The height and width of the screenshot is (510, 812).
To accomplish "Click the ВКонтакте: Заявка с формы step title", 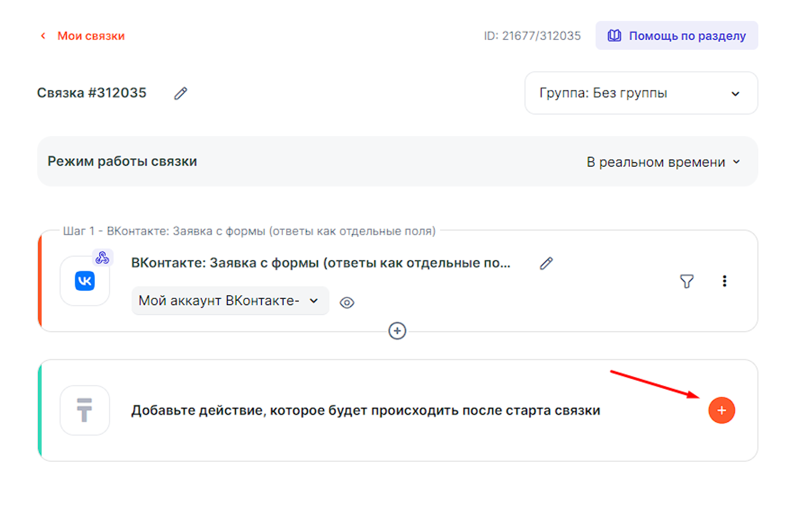I will [320, 263].
